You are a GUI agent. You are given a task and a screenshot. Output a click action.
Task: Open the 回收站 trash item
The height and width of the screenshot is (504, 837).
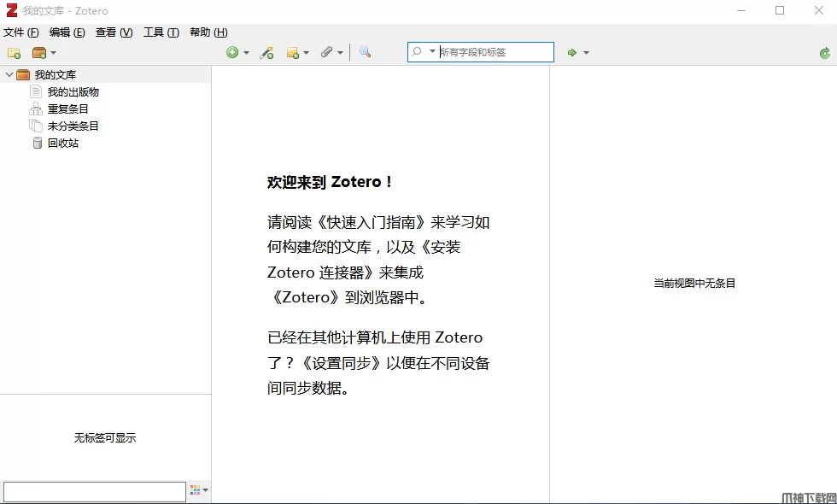(62, 144)
